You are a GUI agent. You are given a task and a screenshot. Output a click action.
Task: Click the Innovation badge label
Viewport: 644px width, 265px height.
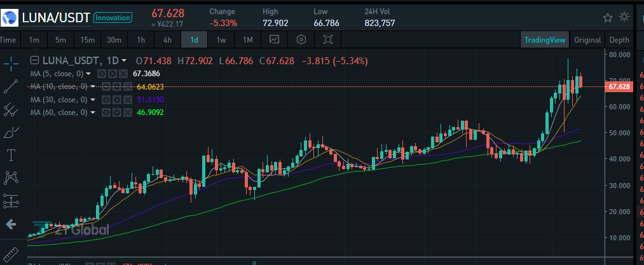pos(113,18)
